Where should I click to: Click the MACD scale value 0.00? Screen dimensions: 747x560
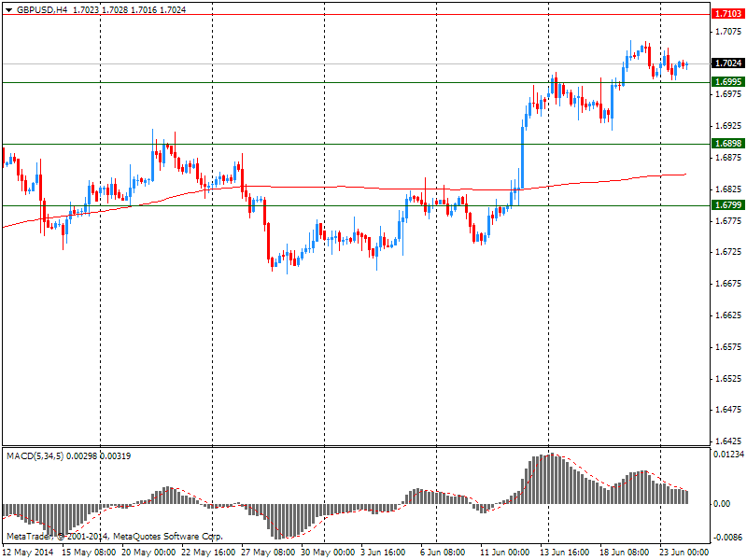(722, 504)
